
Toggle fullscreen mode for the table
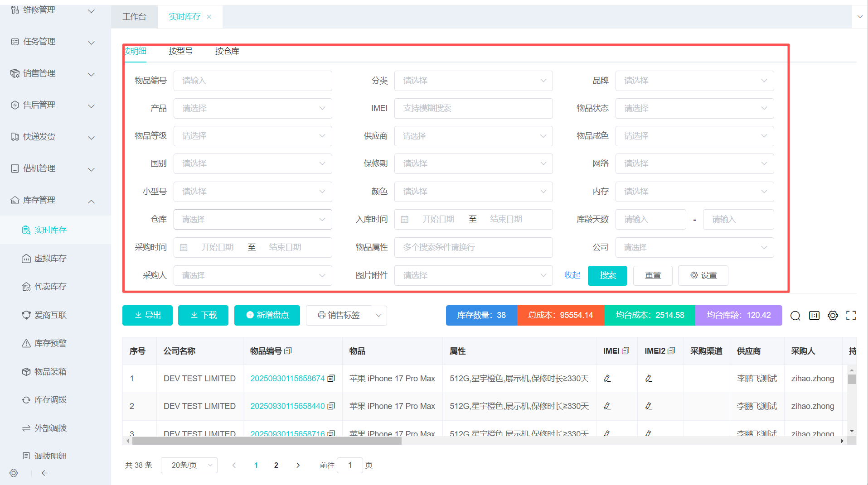[851, 316]
